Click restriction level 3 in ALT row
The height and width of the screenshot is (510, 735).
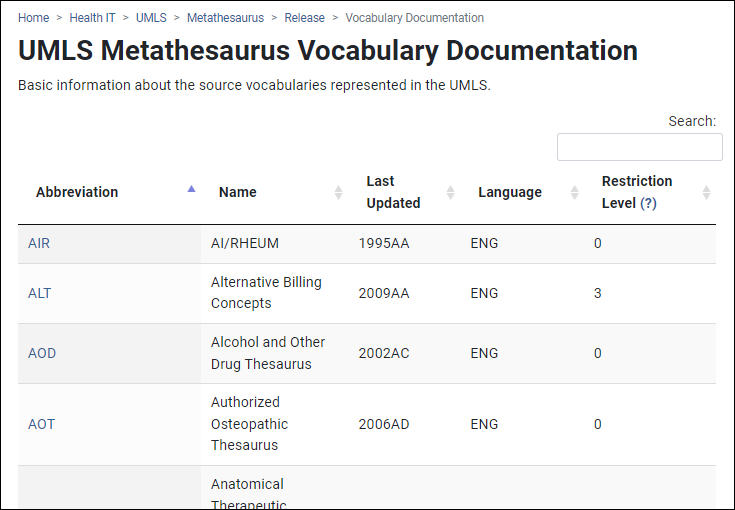point(598,293)
